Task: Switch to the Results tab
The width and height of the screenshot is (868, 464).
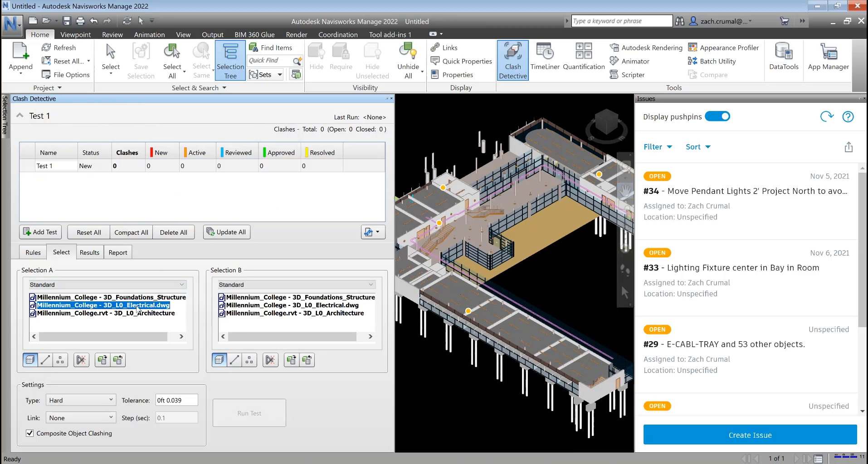Action: 89,252
